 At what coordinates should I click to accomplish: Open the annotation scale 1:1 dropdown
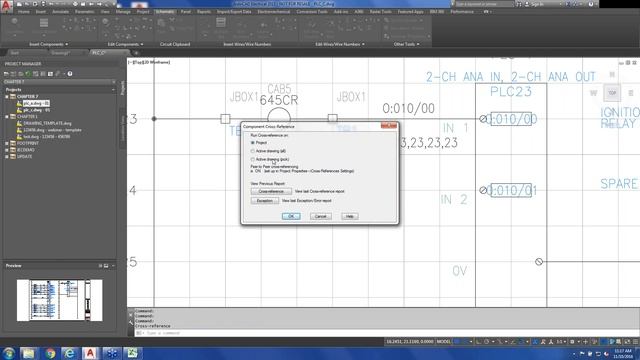(562, 342)
